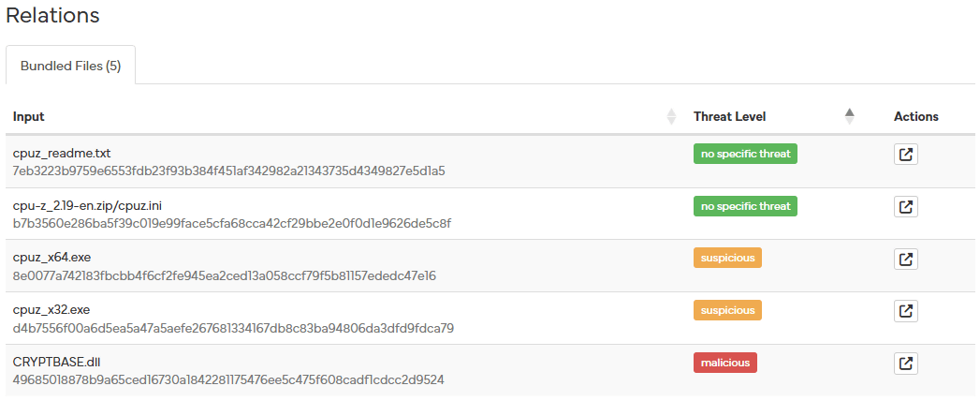The height and width of the screenshot is (401, 980).
Task: Click no specific threat badge for cpuz_readme.txt
Action: [745, 154]
